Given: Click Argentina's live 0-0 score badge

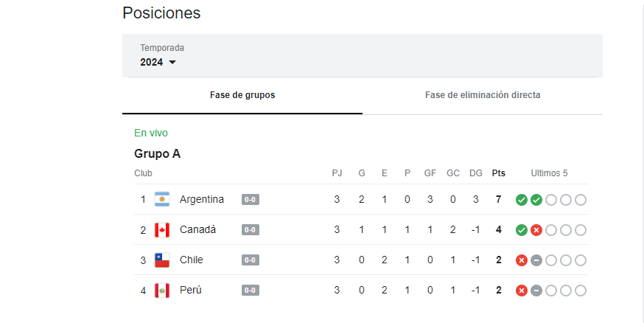Looking at the screenshot, I should pos(251,200).
